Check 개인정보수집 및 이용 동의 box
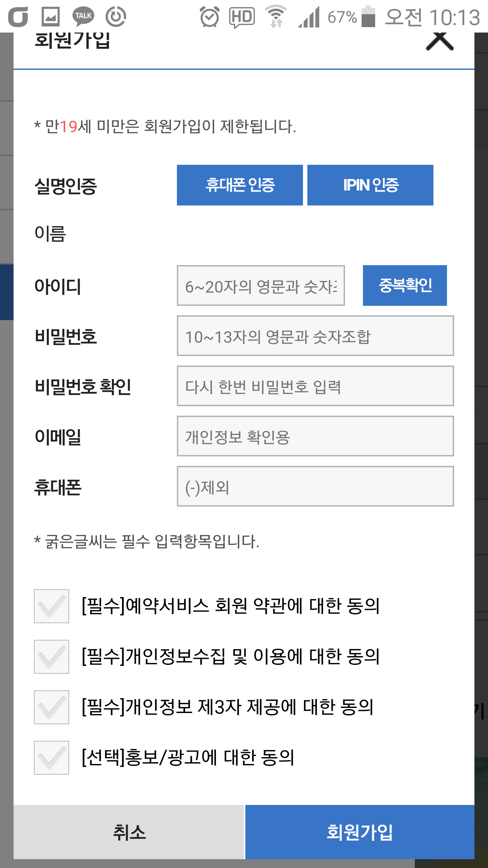Image resolution: width=488 pixels, height=868 pixels. pos(52,657)
